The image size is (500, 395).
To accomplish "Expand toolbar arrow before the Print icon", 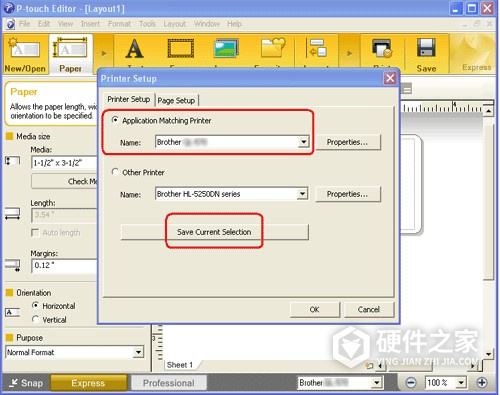I will [349, 53].
